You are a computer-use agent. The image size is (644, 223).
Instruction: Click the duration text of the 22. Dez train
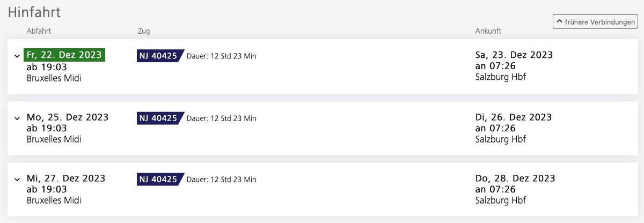tap(222, 56)
